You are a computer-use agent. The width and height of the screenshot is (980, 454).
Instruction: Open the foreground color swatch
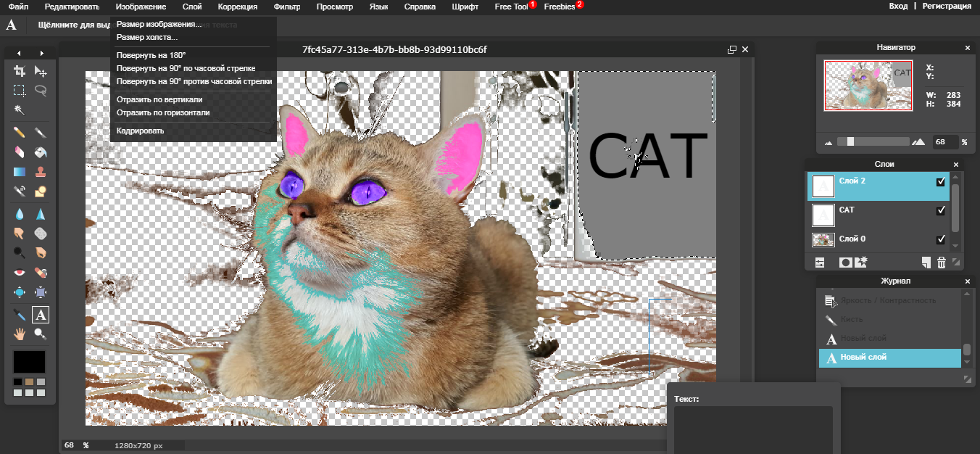tap(30, 361)
